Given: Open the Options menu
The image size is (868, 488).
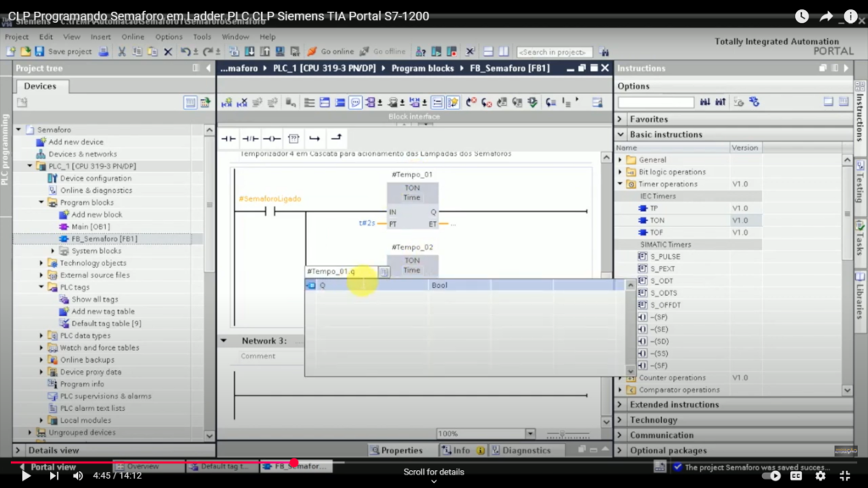Looking at the screenshot, I should pos(169,36).
